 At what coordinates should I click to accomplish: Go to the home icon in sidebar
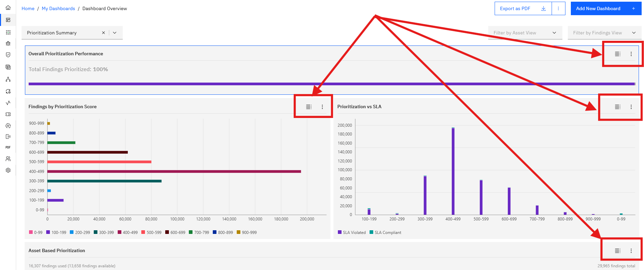[8, 7]
